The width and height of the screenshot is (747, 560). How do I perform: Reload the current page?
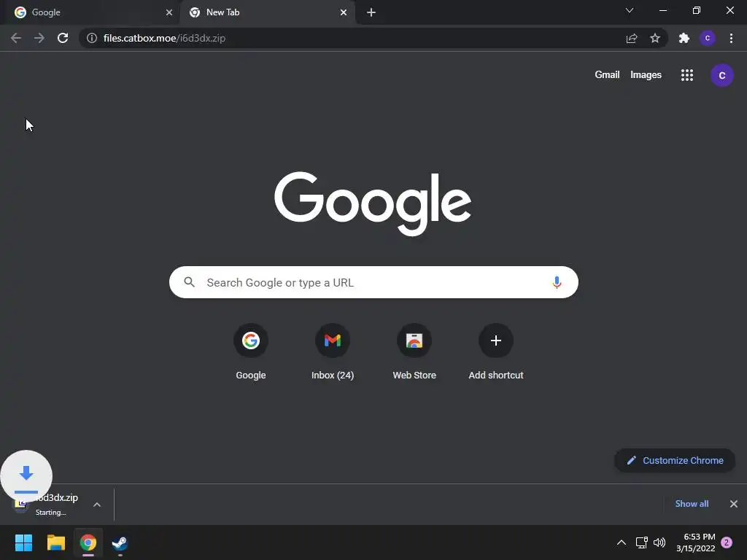[63, 38]
